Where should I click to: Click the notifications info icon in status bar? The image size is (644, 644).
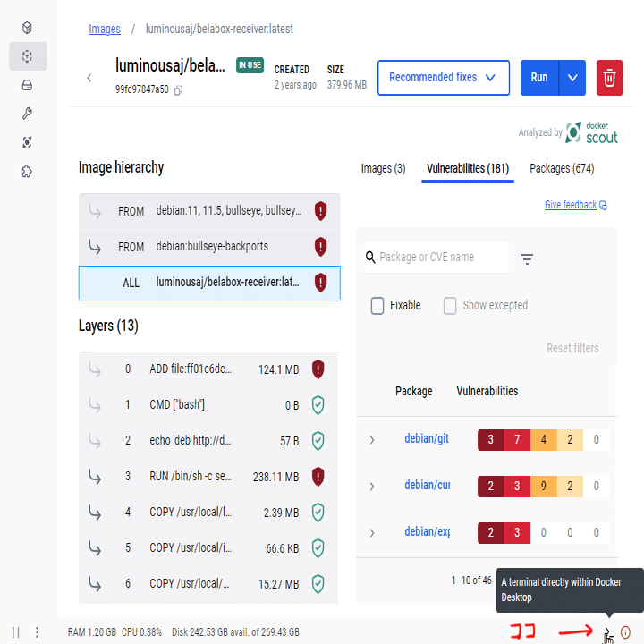pos(625,631)
